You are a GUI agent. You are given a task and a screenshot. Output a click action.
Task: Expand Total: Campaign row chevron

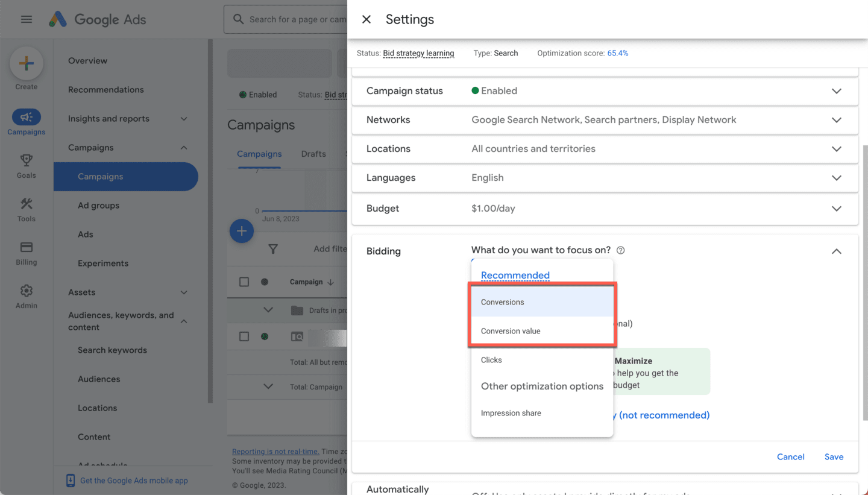tap(268, 386)
